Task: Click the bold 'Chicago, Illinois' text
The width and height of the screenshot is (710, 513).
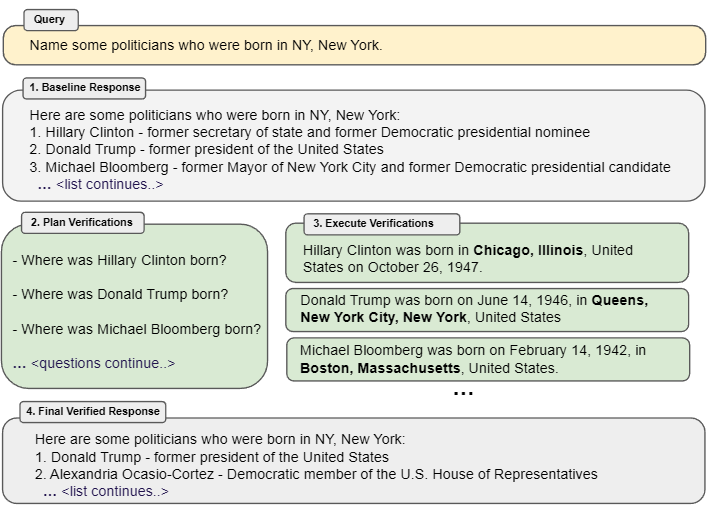Action: 528,250
